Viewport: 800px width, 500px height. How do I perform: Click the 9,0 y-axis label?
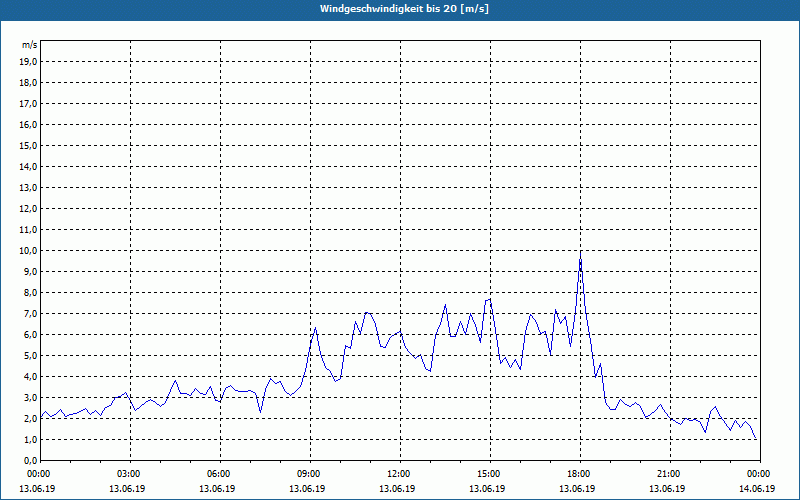click(x=30, y=271)
